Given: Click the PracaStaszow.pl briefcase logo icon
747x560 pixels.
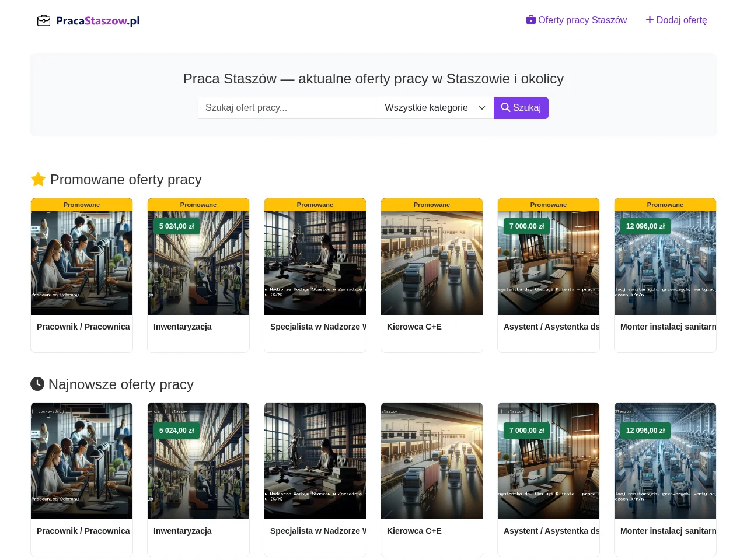Looking at the screenshot, I should coord(44,21).
